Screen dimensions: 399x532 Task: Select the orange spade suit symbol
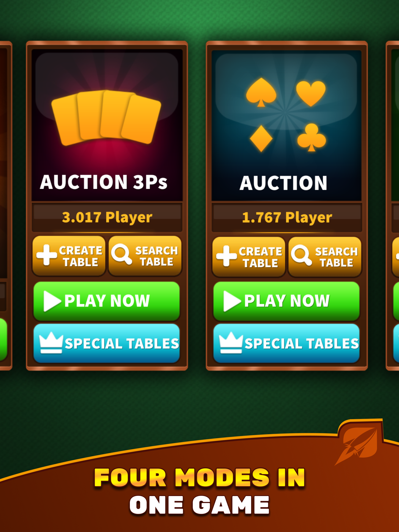(261, 92)
